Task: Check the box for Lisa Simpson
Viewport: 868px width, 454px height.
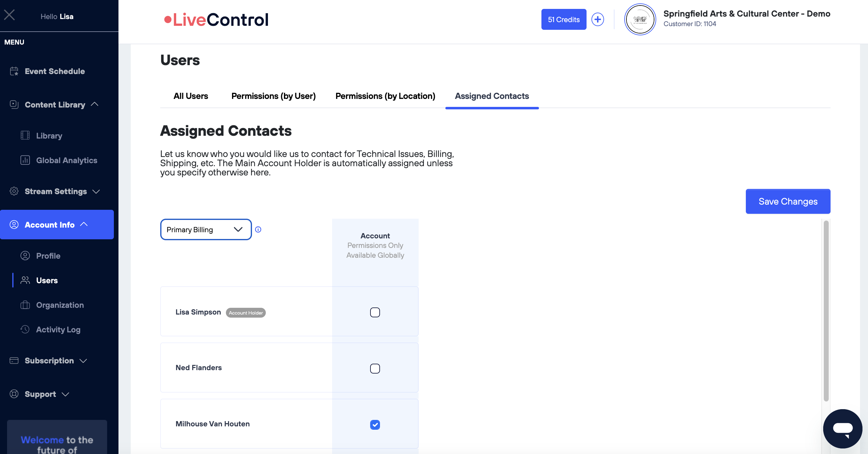Action: pyautogui.click(x=375, y=312)
